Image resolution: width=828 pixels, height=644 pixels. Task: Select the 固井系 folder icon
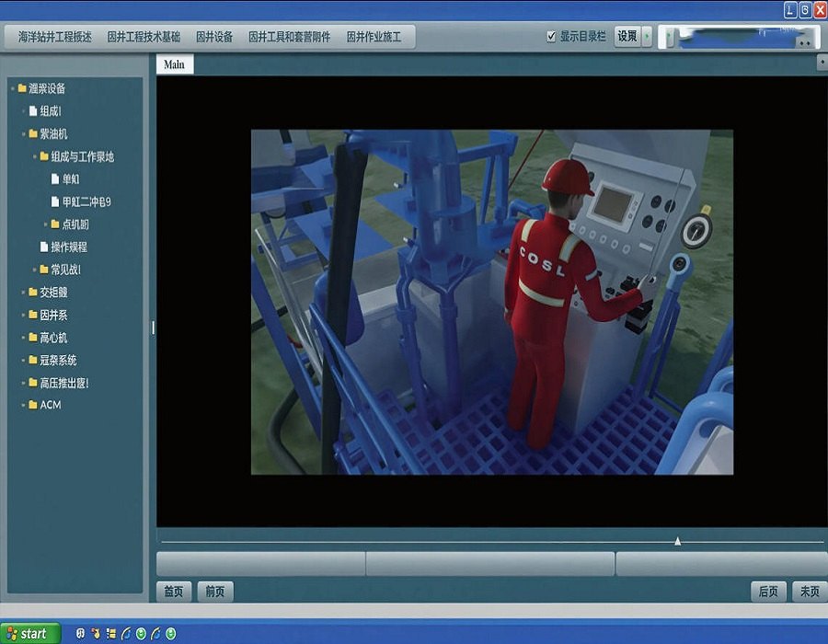(x=33, y=315)
